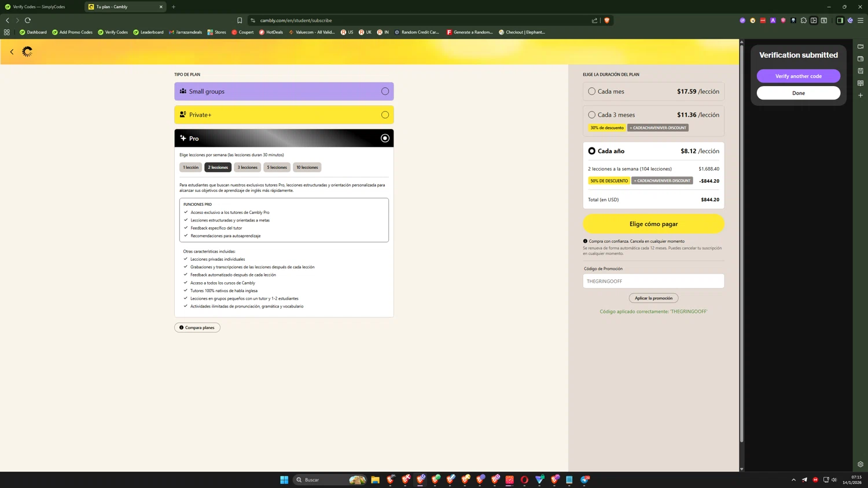
Task: Switch to the 'Tu plan - Cambly' tab
Action: pyautogui.click(x=125, y=7)
